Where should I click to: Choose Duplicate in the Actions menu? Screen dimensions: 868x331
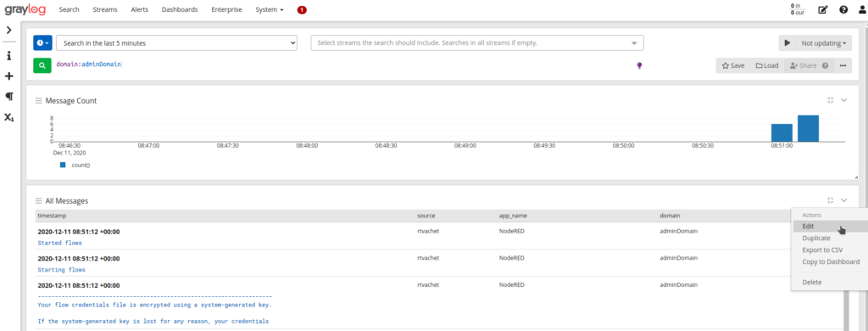(x=829, y=238)
